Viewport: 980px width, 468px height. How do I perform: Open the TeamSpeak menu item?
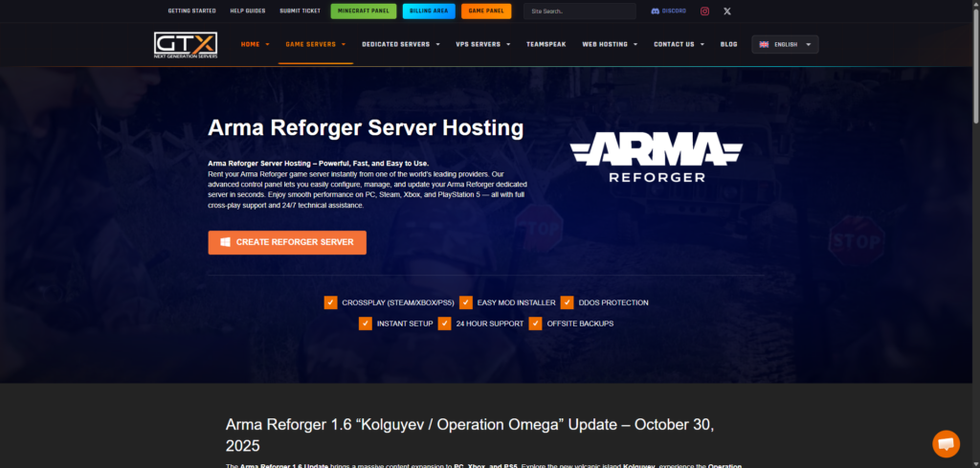pos(546,44)
